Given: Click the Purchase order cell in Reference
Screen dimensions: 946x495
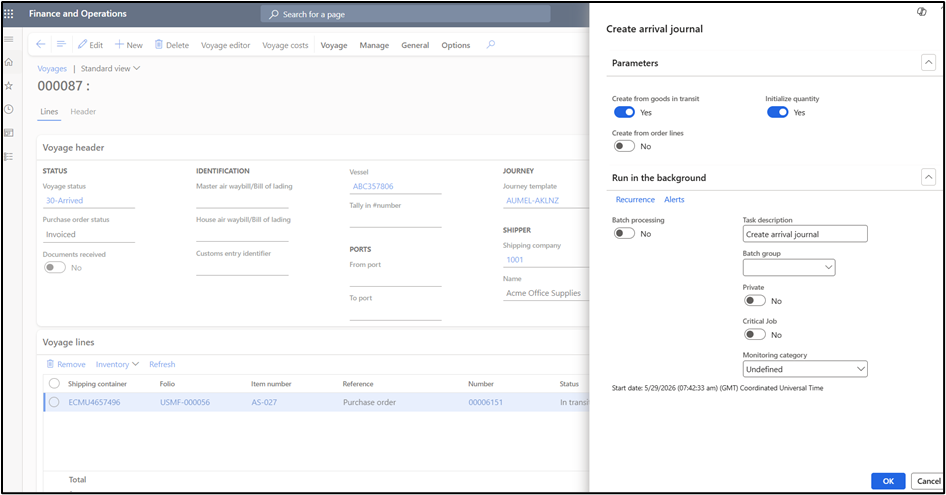Looking at the screenshot, I should 369,402.
